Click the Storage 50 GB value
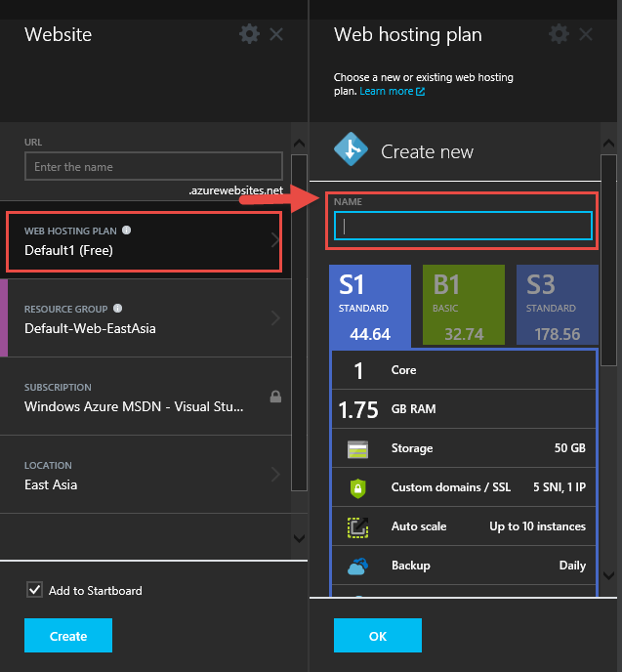The width and height of the screenshot is (622, 672). [569, 448]
